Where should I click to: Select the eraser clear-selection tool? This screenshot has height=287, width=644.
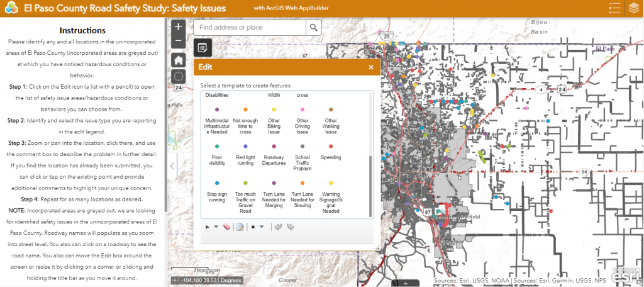pos(227,227)
